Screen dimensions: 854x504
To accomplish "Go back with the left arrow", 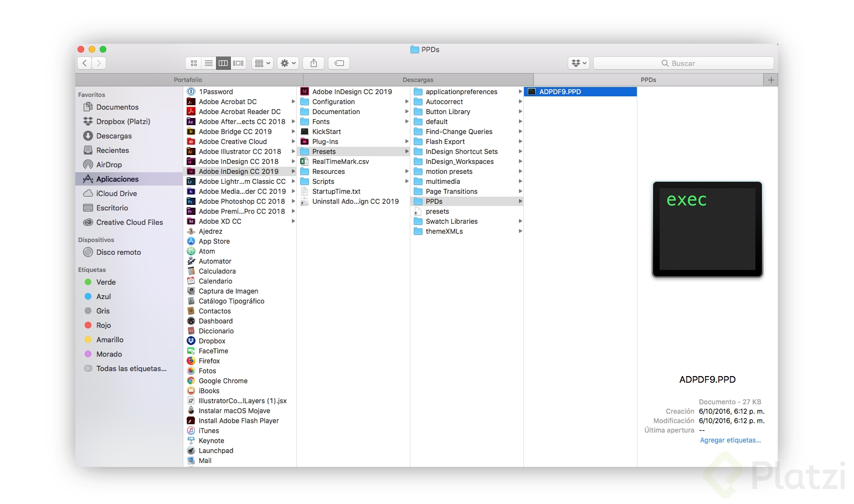I will [x=85, y=63].
